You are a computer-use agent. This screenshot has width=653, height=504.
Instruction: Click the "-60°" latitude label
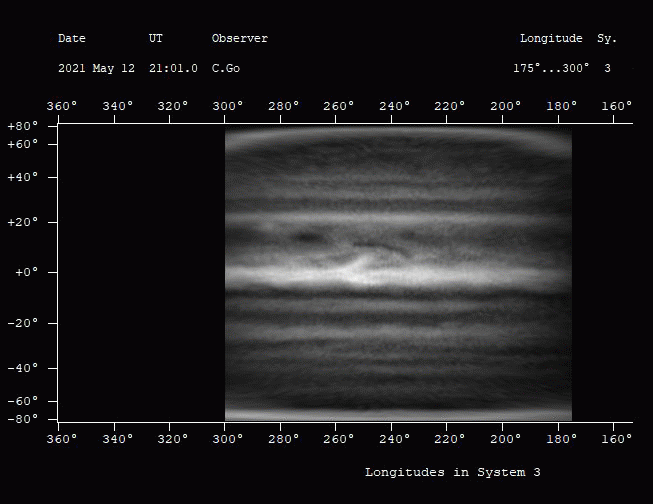[23, 401]
